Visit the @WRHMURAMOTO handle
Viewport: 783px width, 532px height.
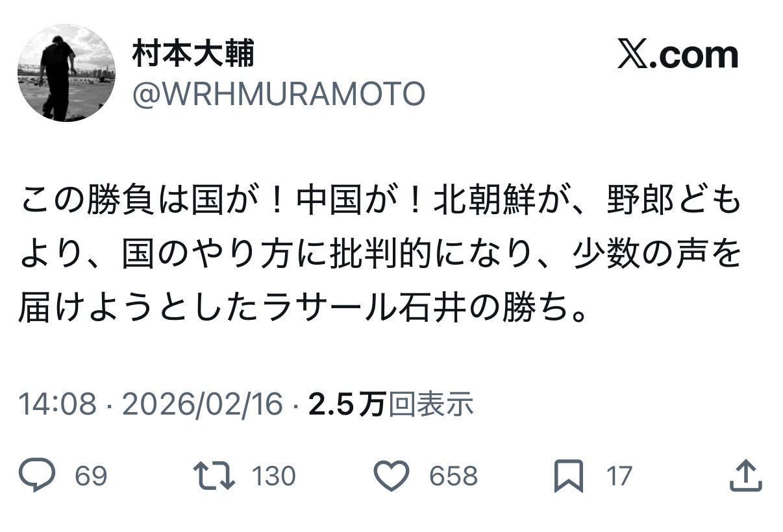(x=279, y=95)
